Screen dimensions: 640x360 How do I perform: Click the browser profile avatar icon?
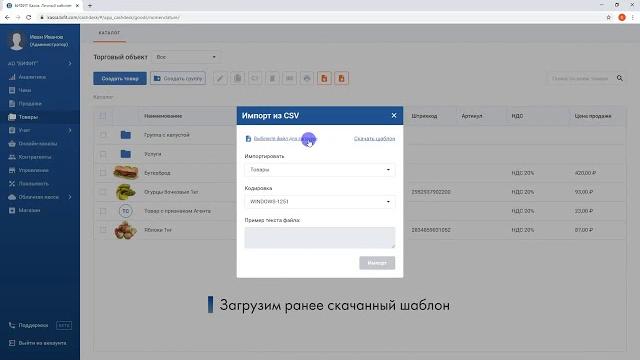click(x=622, y=18)
